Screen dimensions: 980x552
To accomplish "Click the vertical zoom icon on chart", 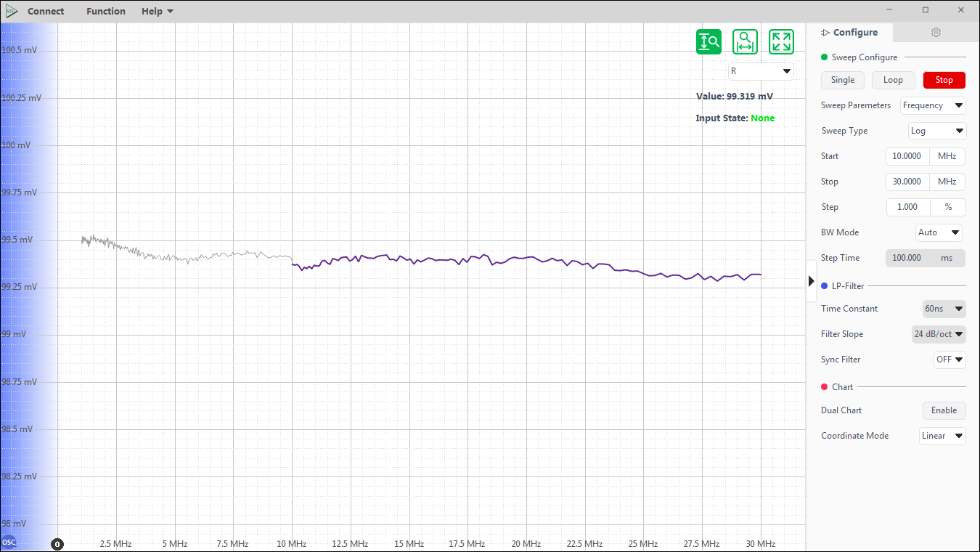I will coord(709,42).
